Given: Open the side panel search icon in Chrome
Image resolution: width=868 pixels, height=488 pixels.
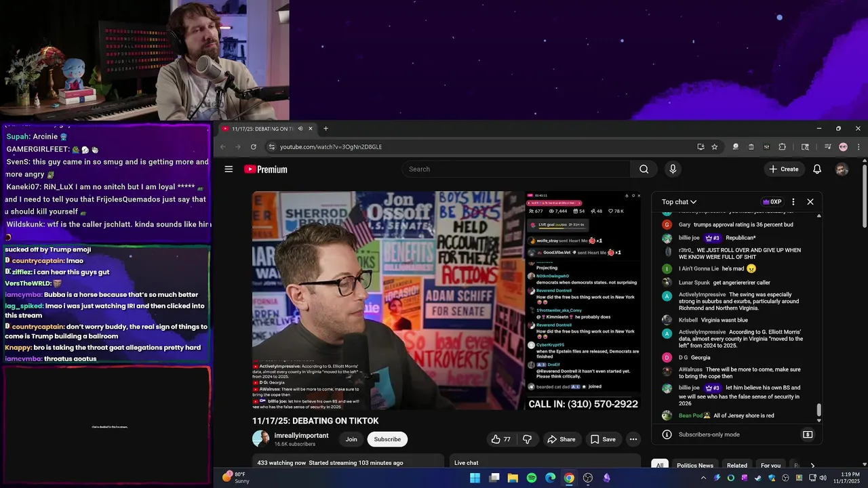Looking at the screenshot, I should coord(805,147).
